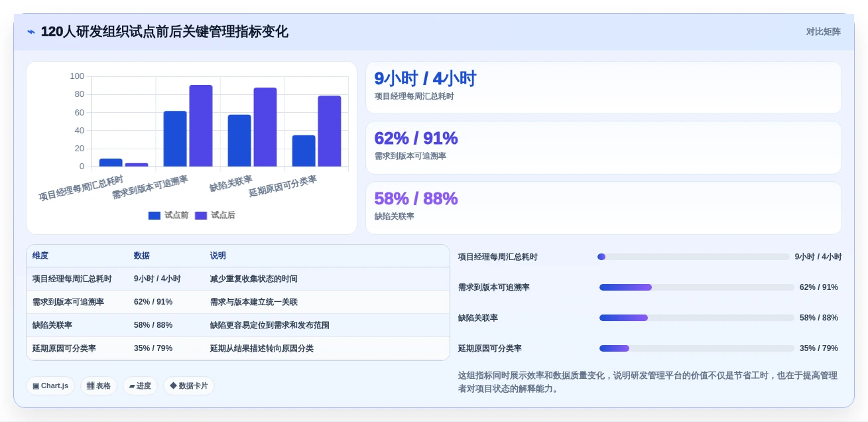The image size is (868, 422).
Task: Click the 试点前 blue legend swatch
Action: pos(155,215)
